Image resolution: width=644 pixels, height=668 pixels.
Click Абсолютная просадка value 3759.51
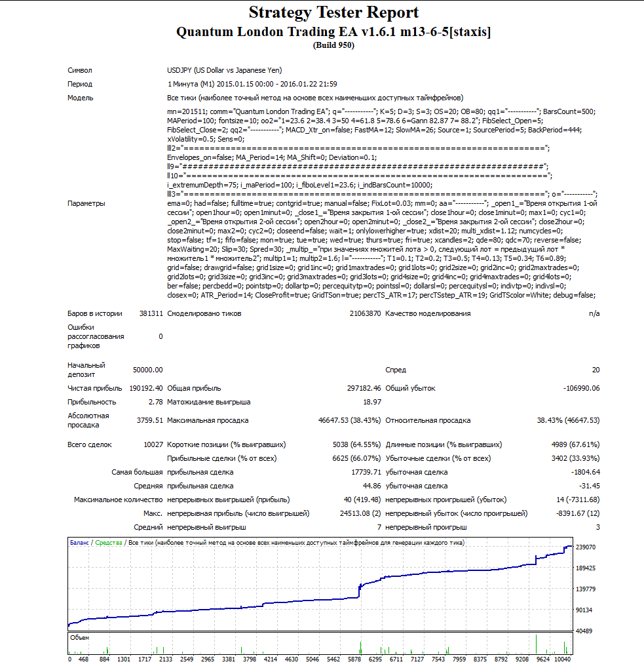click(x=150, y=420)
